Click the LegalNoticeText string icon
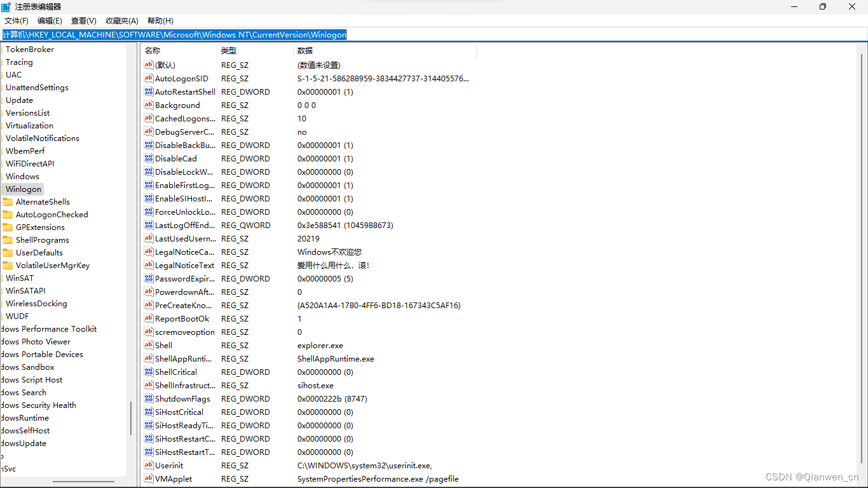 point(149,266)
